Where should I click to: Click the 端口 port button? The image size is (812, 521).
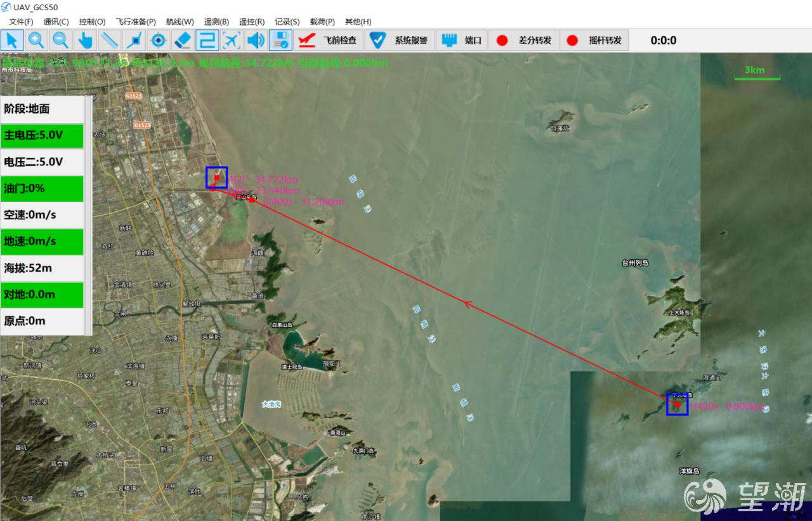[x=462, y=41]
